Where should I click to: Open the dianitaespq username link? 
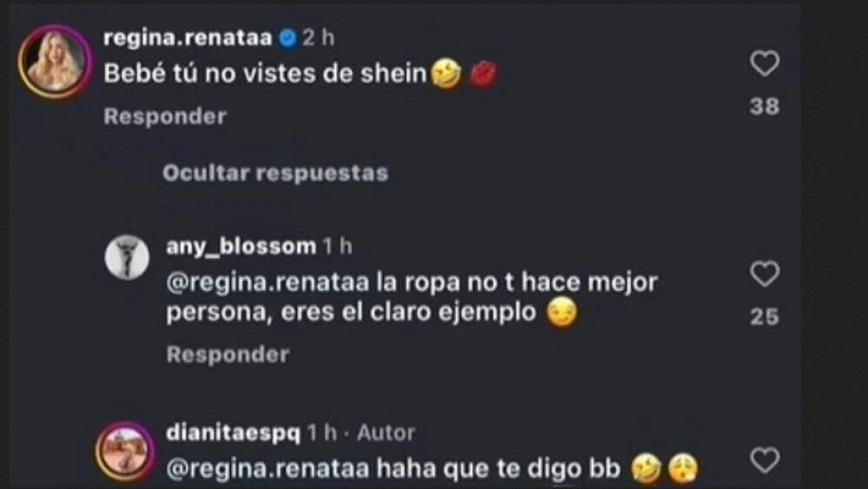[233, 433]
